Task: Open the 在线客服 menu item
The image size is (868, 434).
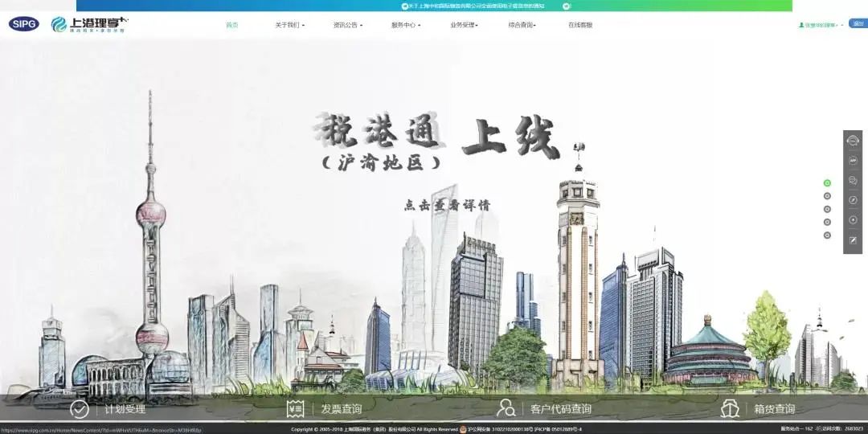Action: [579, 25]
